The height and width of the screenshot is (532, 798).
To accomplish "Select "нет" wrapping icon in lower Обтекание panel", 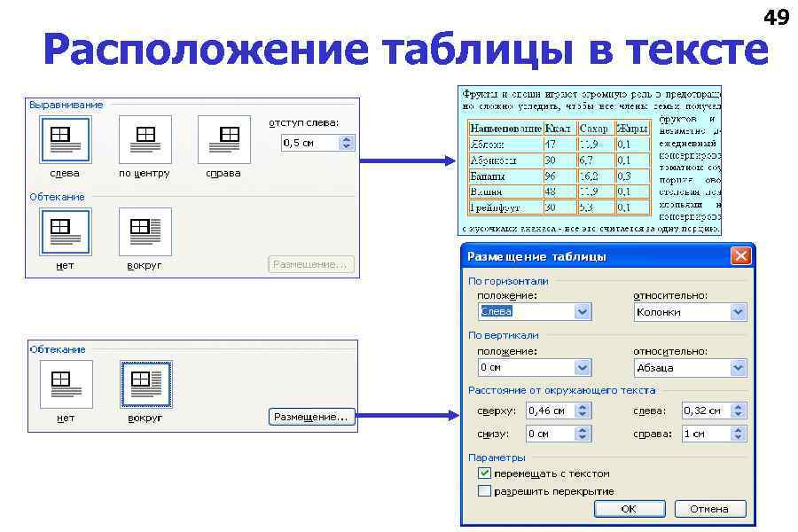I will (x=66, y=383).
